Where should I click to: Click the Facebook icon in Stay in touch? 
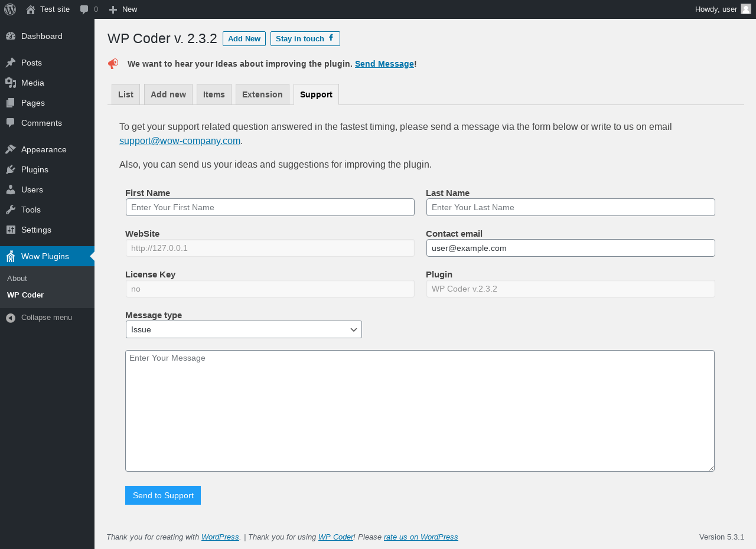pyautogui.click(x=331, y=38)
